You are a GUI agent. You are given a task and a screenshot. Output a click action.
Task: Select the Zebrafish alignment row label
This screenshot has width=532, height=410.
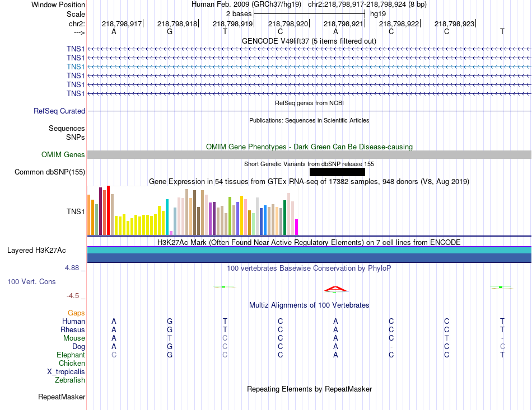click(70, 380)
